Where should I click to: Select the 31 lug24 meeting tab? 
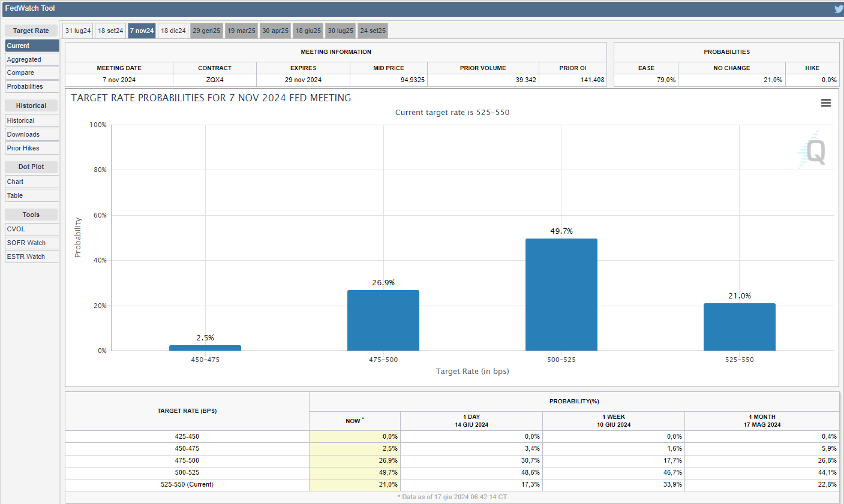pyautogui.click(x=78, y=31)
